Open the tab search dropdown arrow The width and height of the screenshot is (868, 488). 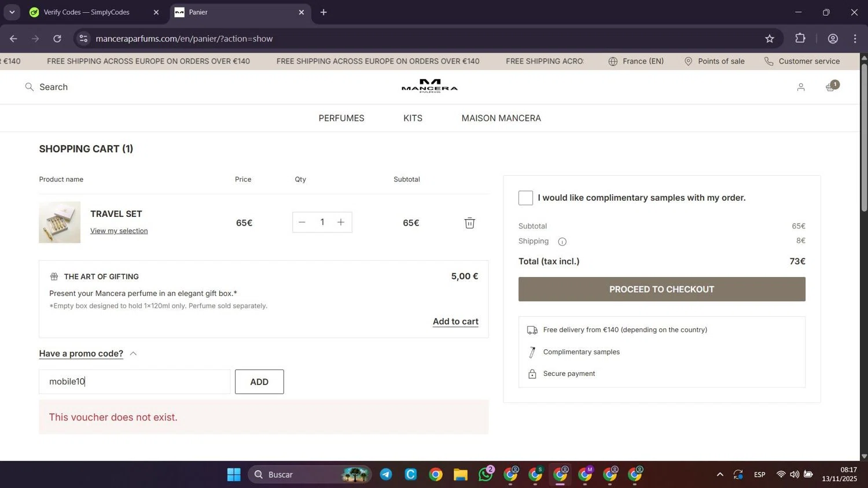pyautogui.click(x=12, y=12)
